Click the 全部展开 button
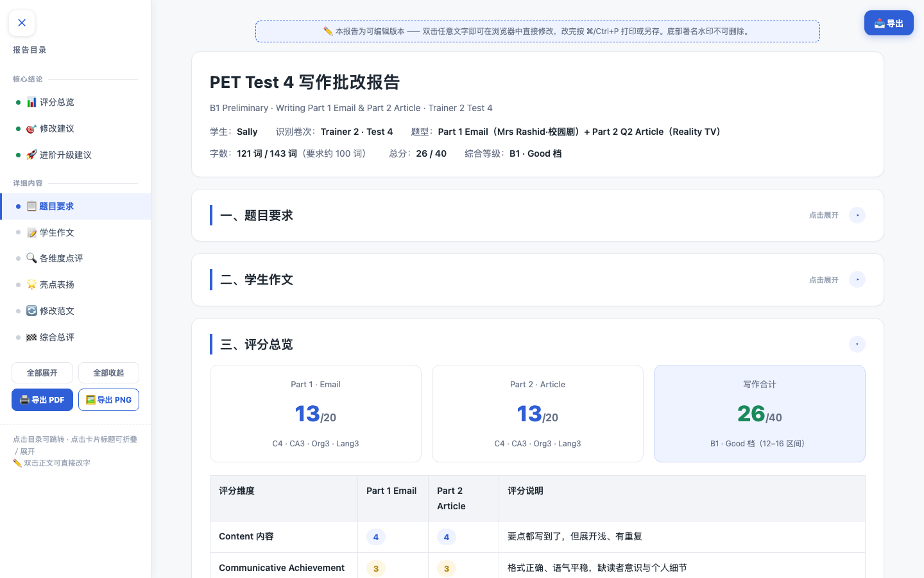 tap(42, 373)
